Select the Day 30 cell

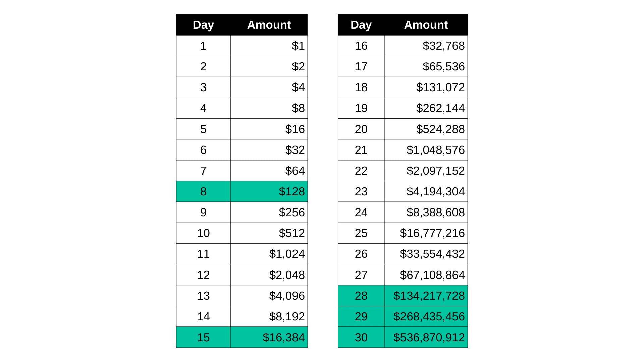361,337
